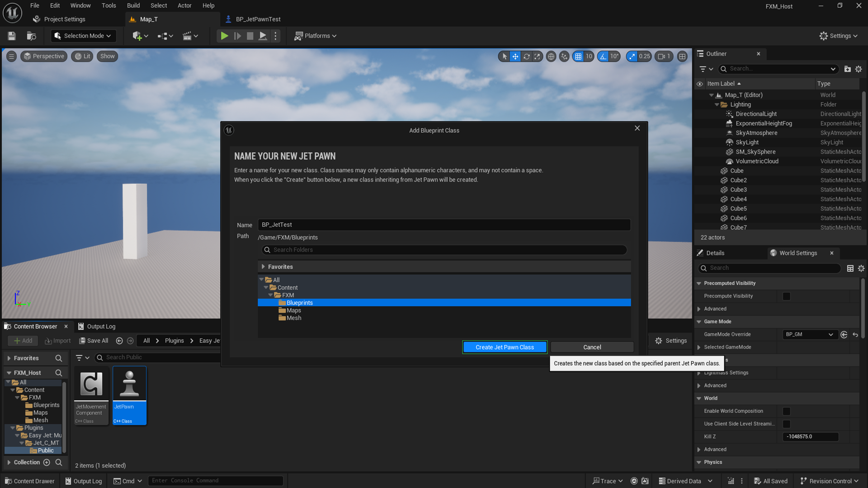Open the Tools menu
Screen dimensions: 868x488
(108, 5)
